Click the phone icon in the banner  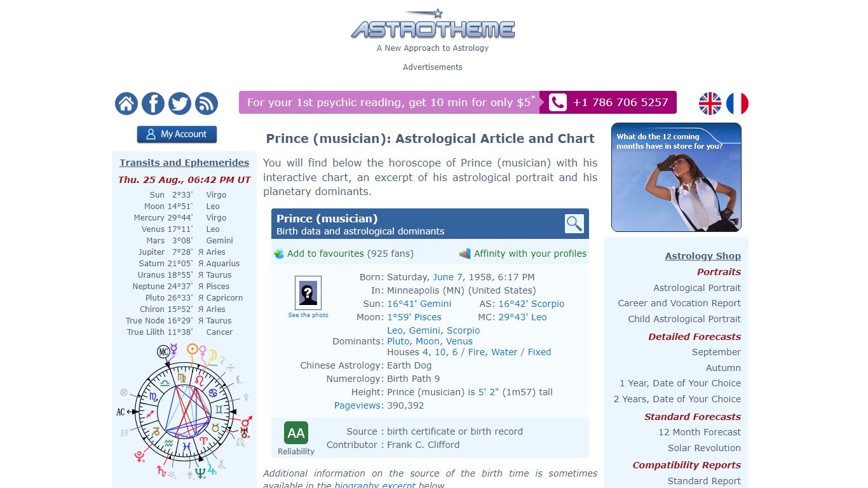tap(558, 102)
